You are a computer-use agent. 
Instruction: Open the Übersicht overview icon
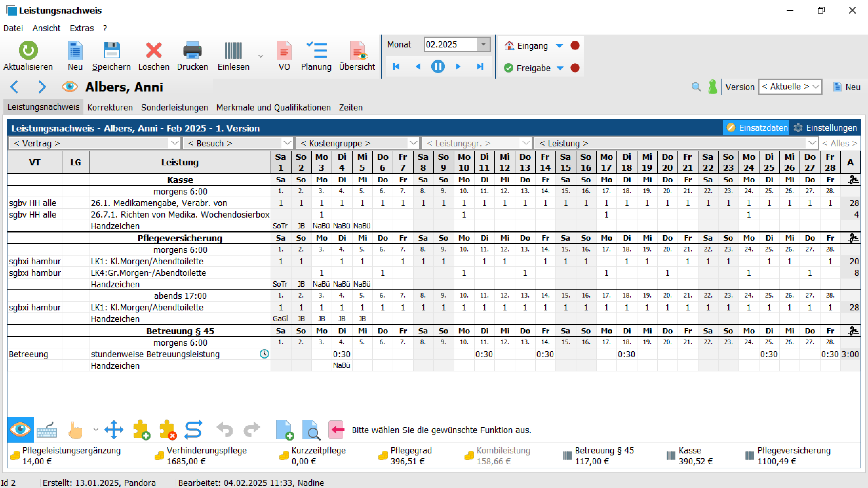point(357,51)
